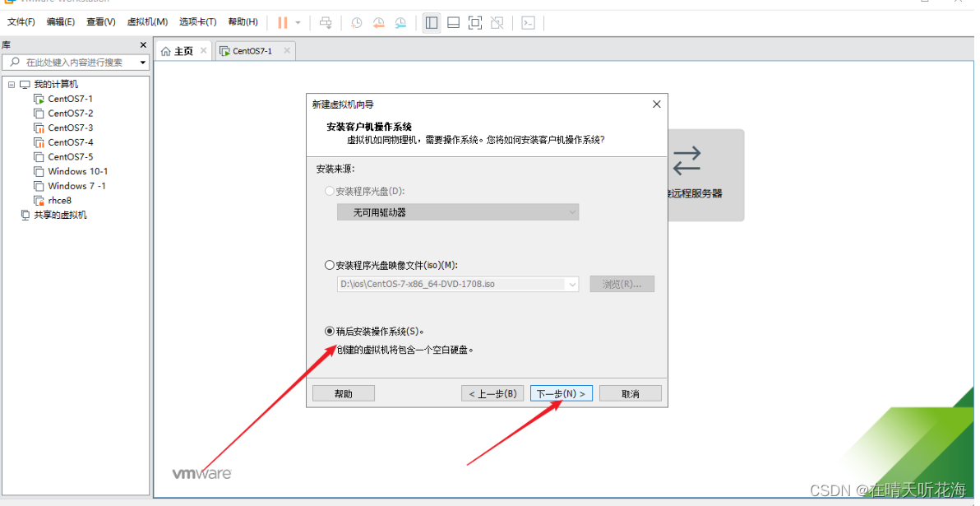Close the CentOS7-1 tab

click(x=287, y=51)
